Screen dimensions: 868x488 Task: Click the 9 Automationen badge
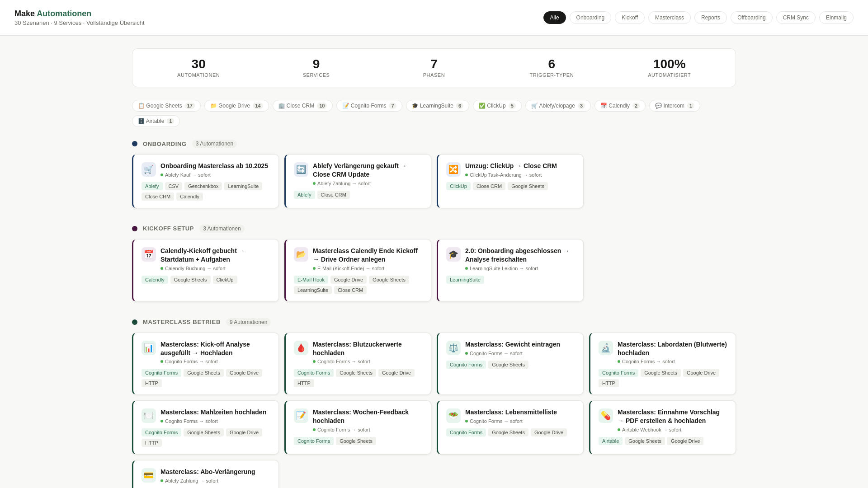point(248,322)
